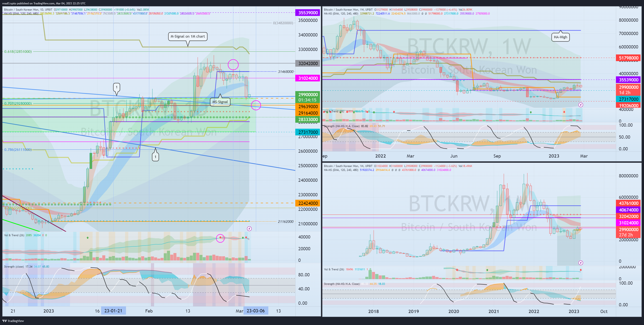Click the upper '1' callout on daily chart

117,87
